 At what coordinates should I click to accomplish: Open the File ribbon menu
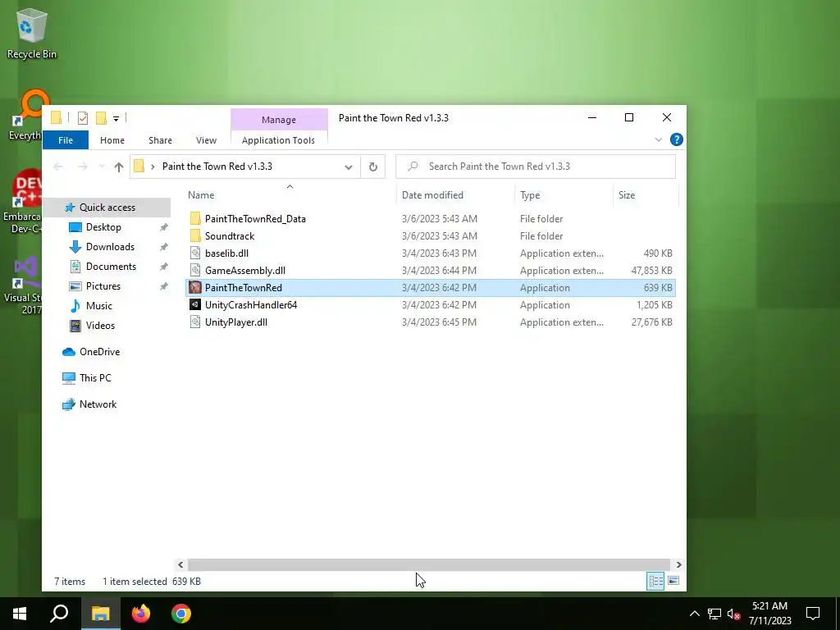66,140
